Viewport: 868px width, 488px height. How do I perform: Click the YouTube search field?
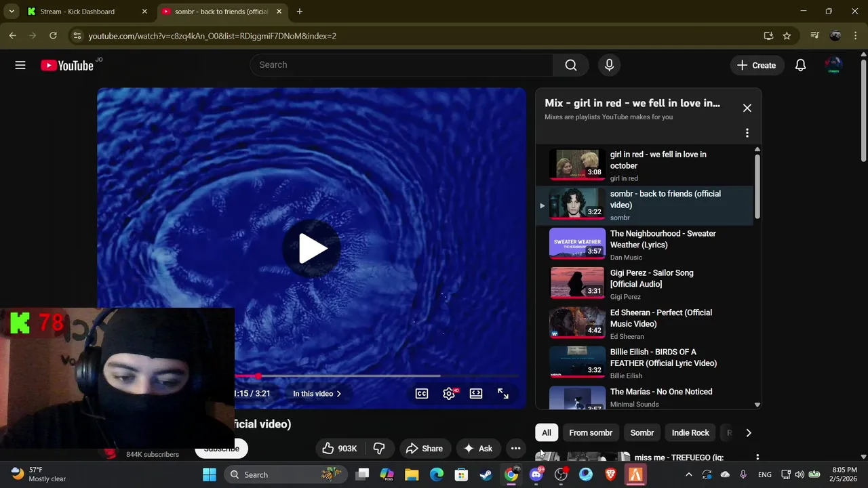tap(401, 65)
